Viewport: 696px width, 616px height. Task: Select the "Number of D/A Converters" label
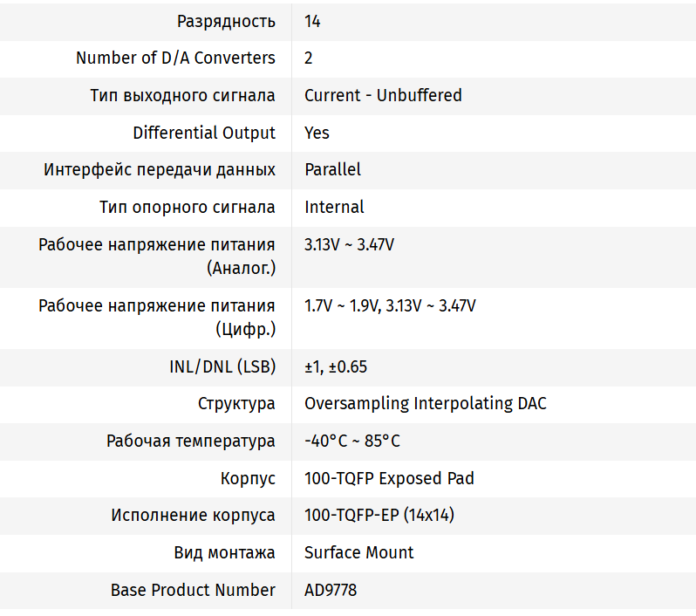[175, 58]
